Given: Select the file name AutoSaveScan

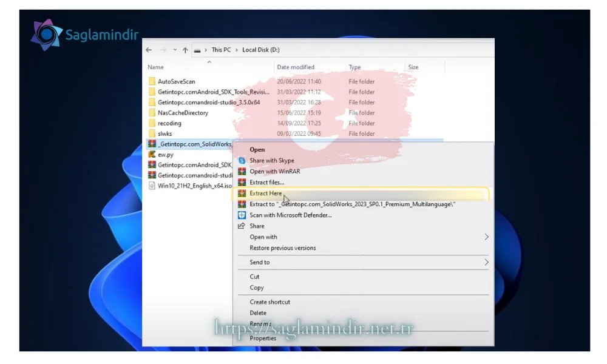Looking at the screenshot, I should [176, 82].
